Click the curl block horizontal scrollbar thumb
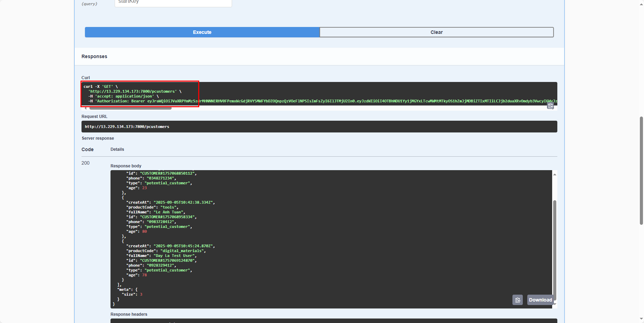 point(130,108)
